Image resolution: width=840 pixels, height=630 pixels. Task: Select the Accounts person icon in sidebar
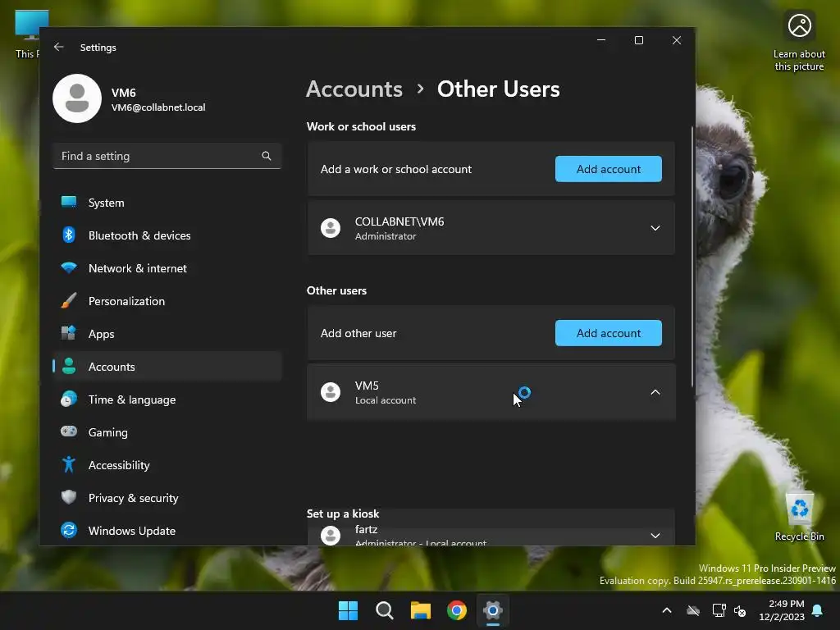[69, 366]
